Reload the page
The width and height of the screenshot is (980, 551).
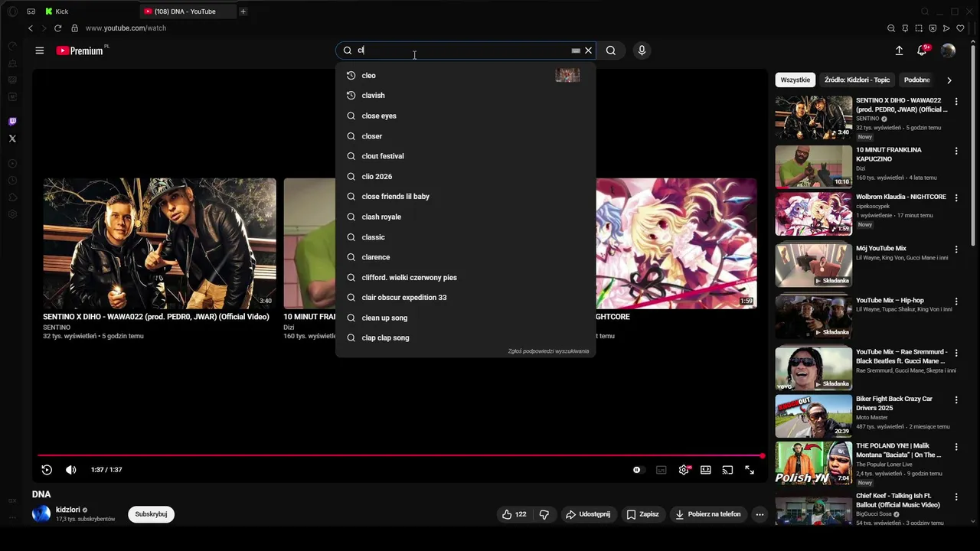click(x=57, y=28)
